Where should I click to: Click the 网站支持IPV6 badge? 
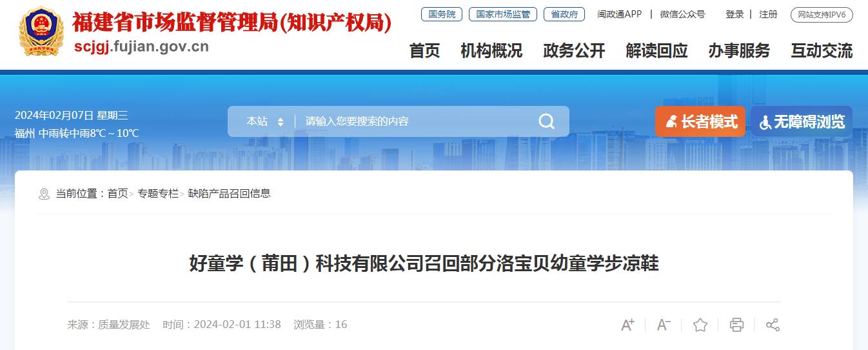click(822, 14)
